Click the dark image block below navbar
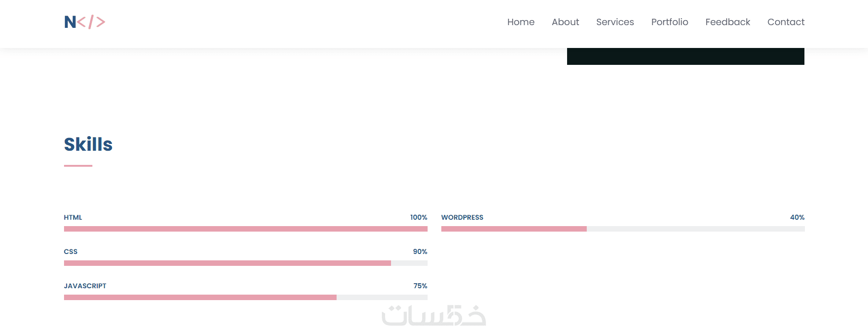Image resolution: width=868 pixels, height=333 pixels. (x=686, y=56)
